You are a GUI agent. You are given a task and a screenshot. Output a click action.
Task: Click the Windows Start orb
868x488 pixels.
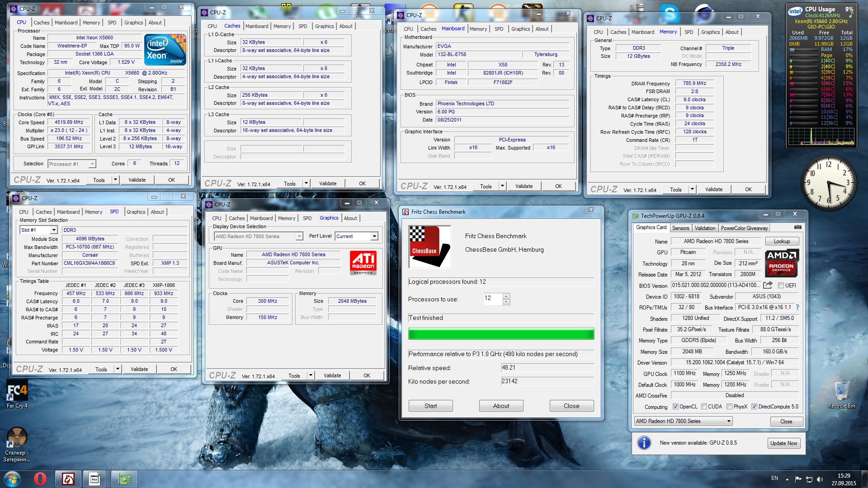[x=12, y=479]
